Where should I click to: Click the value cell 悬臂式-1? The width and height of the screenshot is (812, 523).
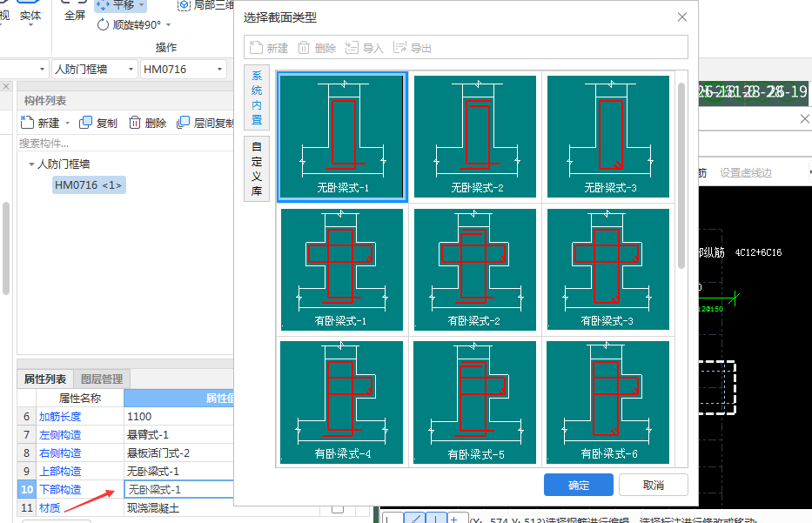(178, 434)
